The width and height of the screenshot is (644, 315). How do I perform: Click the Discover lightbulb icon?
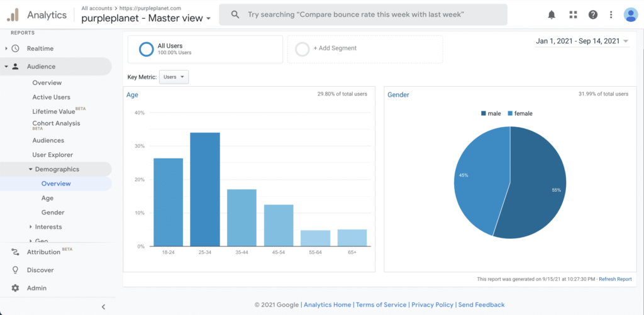coord(15,270)
